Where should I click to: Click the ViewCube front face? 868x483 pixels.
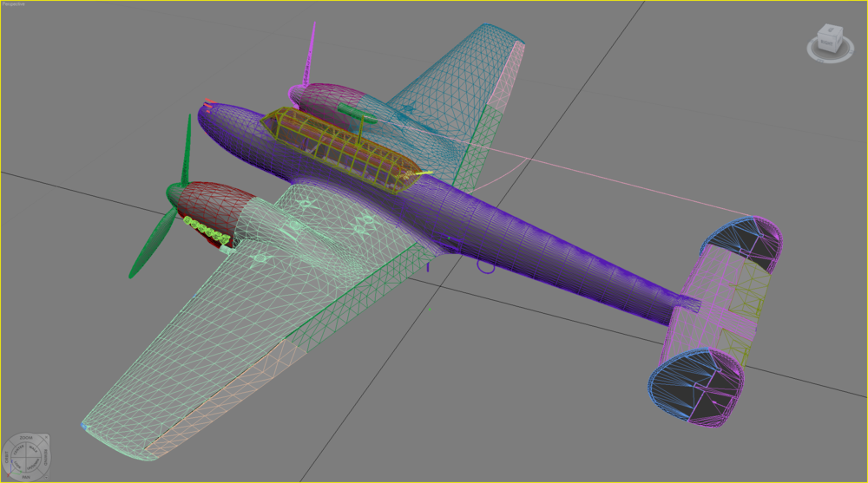(827, 43)
